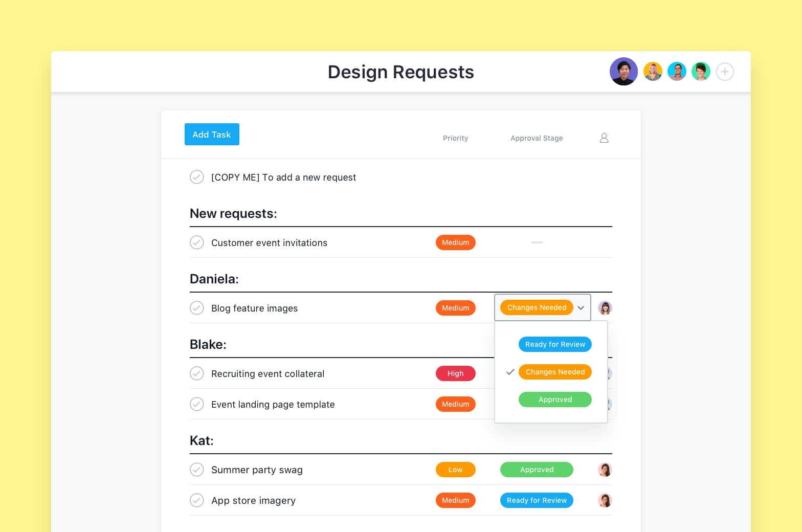Complete the Blog feature images task
This screenshot has width=802, height=532.
(x=197, y=308)
